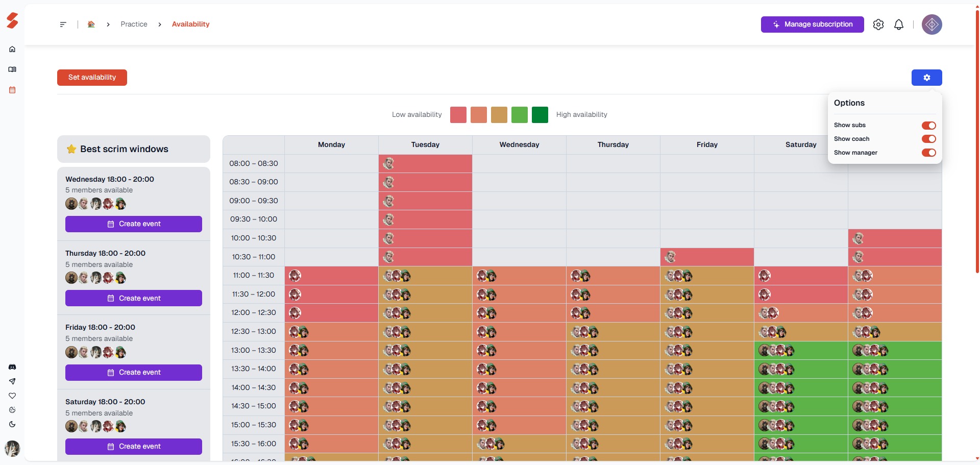
Task: Click the light green availability swatch
Action: [520, 115]
